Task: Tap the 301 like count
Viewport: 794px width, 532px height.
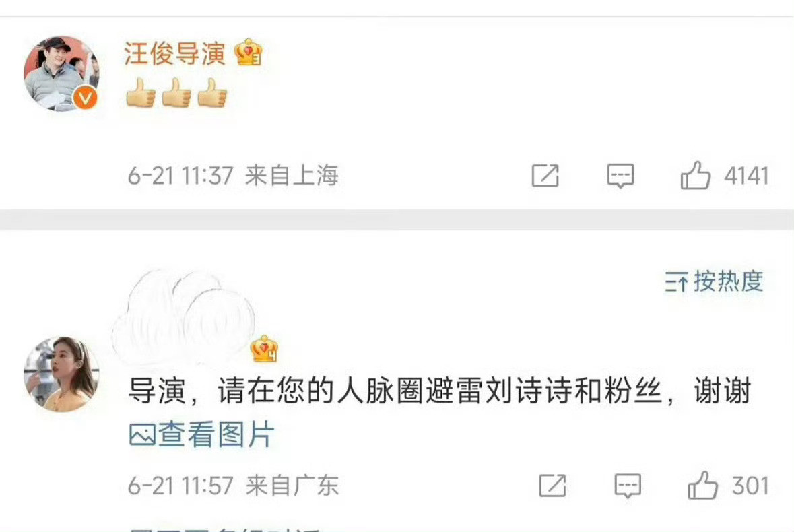Action: point(750,486)
